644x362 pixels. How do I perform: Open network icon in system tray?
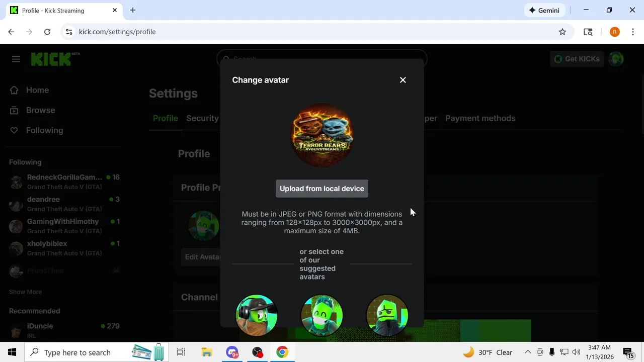click(564, 352)
